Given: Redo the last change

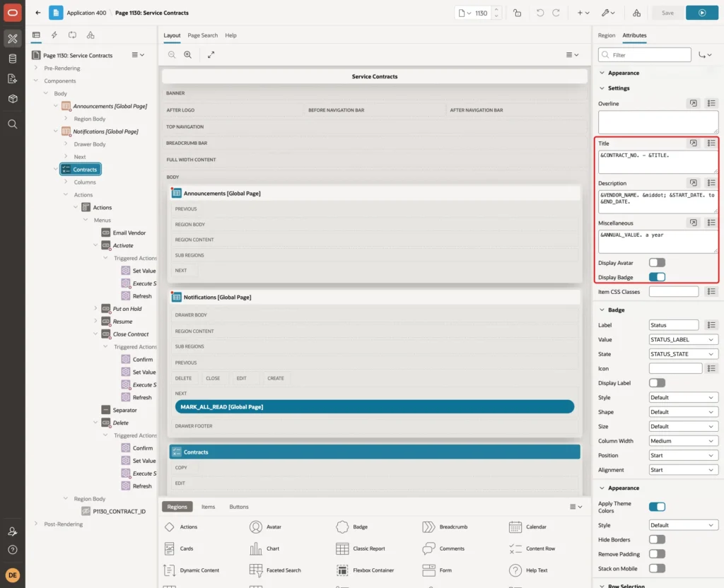Looking at the screenshot, I should (556, 13).
